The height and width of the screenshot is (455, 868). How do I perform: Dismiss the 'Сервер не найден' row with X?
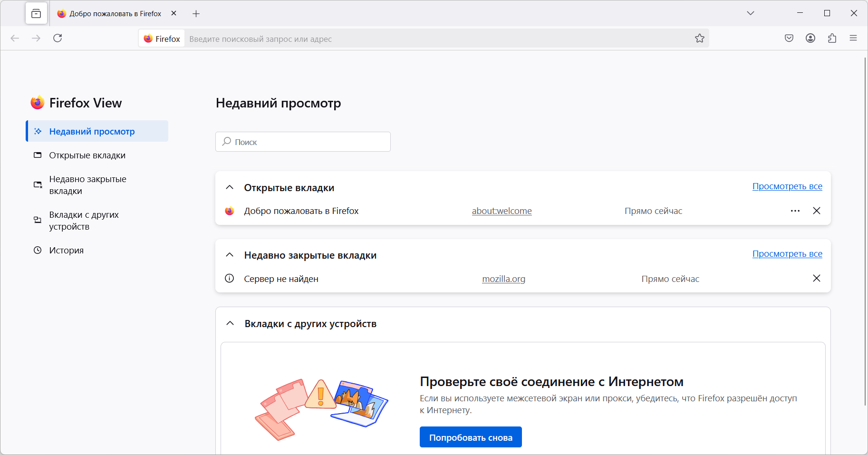click(x=817, y=278)
